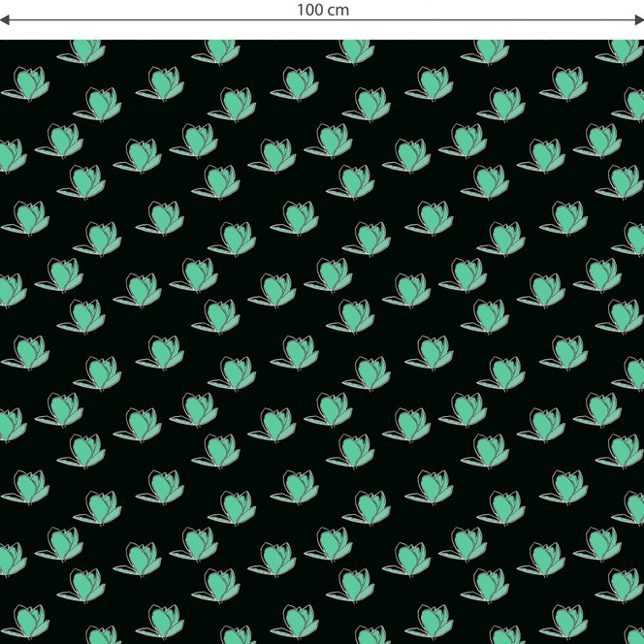Click the "100 cm" width label

[323, 10]
